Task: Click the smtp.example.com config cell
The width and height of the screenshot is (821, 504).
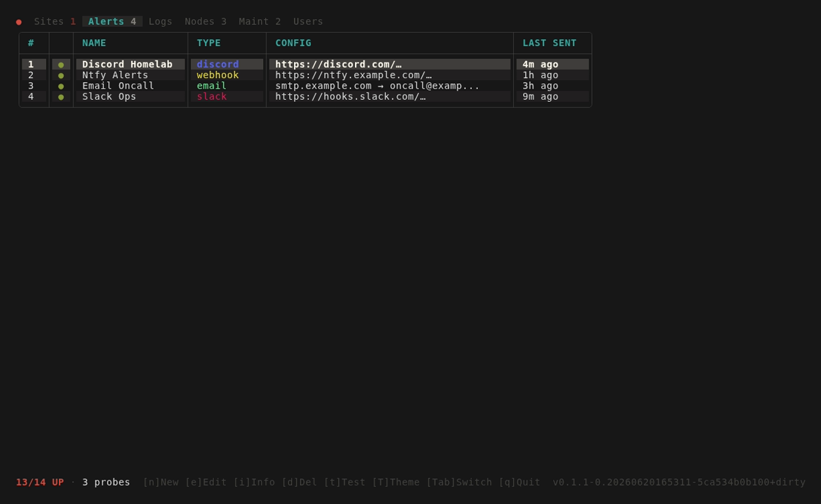Action: (390, 85)
